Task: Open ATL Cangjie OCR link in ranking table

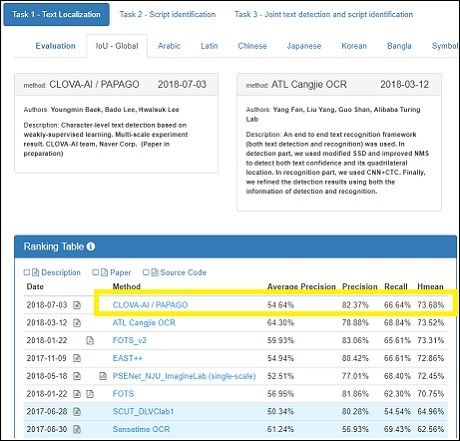Action: coord(144,323)
